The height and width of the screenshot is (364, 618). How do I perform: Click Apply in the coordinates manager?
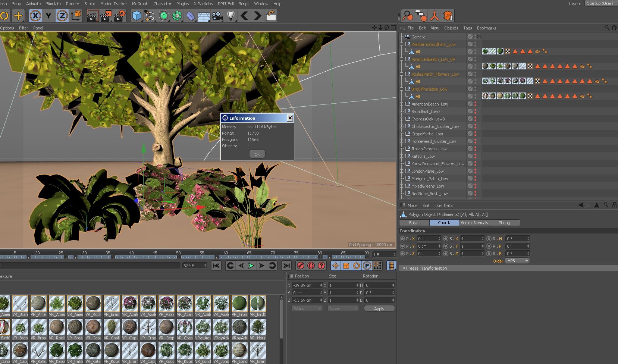[379, 309]
